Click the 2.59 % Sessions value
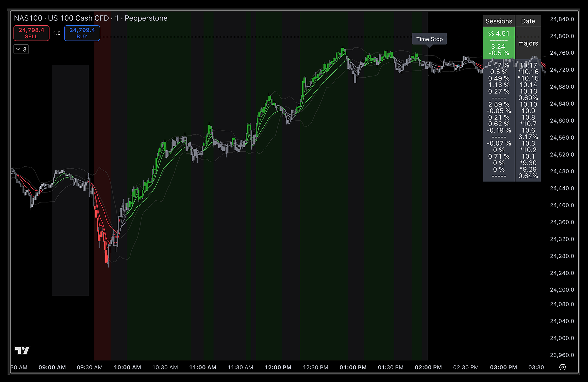The width and height of the screenshot is (588, 382). [x=499, y=104]
